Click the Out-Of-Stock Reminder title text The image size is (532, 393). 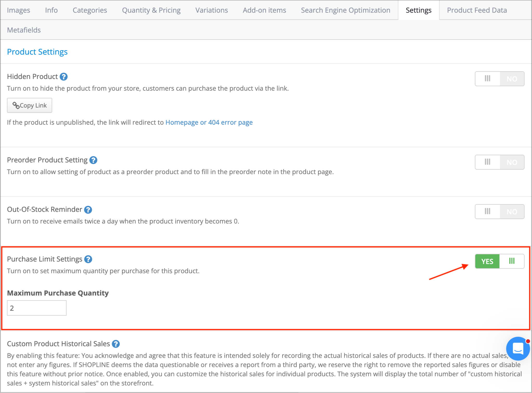(44, 209)
